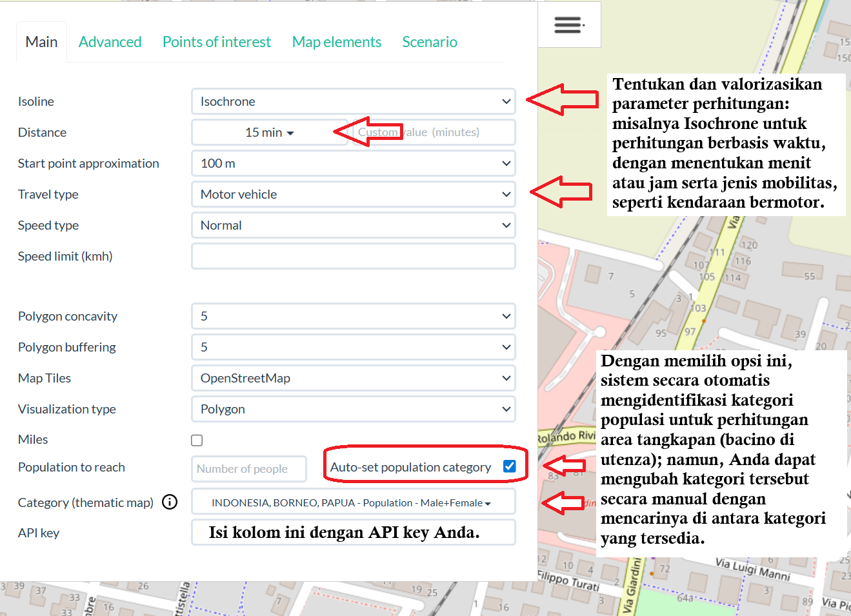Switch to the Scenario tab
This screenshot has width=851, height=616.
[x=429, y=42]
